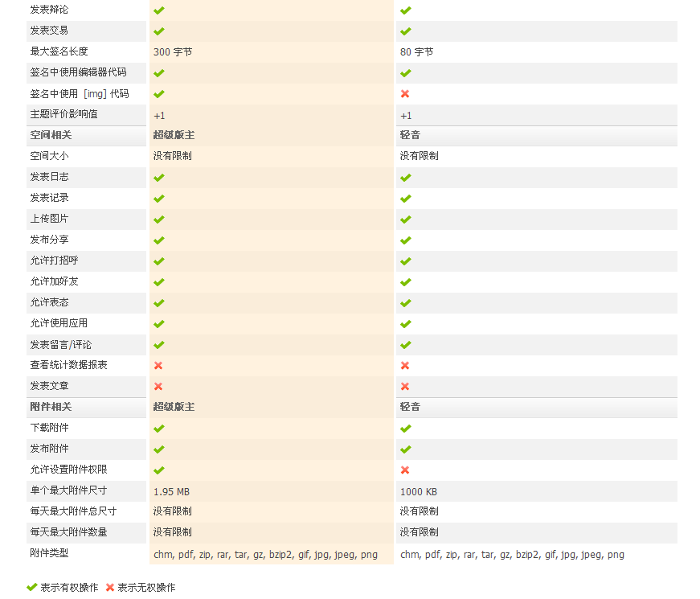Screen dimensions: 700x599
Task: Click the 80 字节 value
Action: (416, 51)
